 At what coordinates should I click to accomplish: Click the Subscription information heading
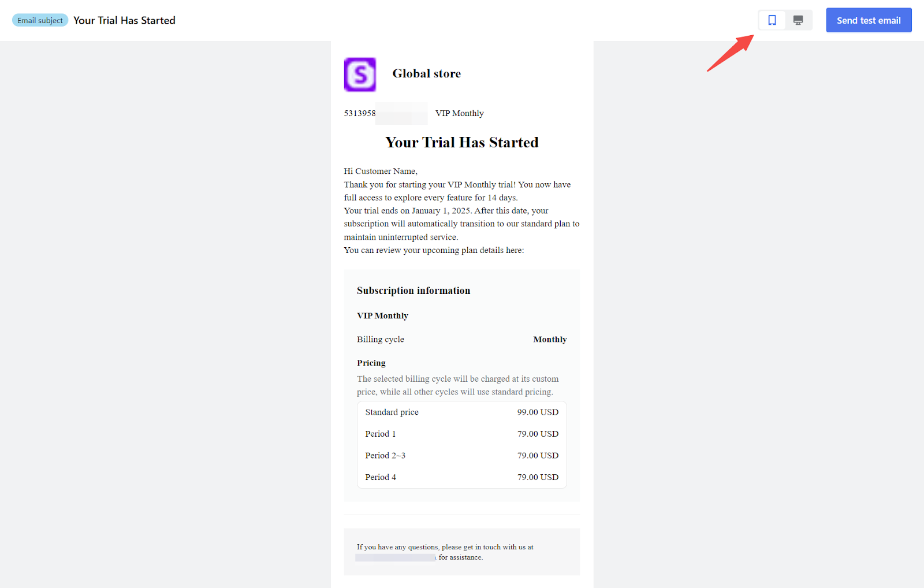click(x=413, y=291)
